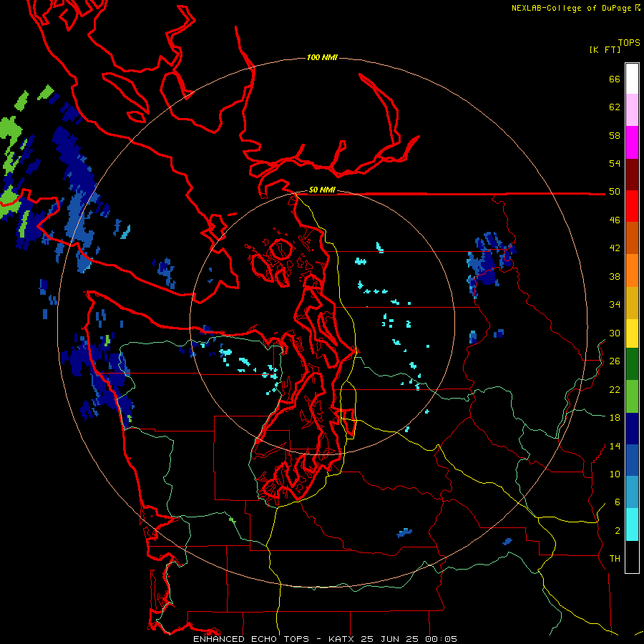Image resolution: width=644 pixels, height=644 pixels.
Task: Click legend value "14"
Action: tap(615, 446)
